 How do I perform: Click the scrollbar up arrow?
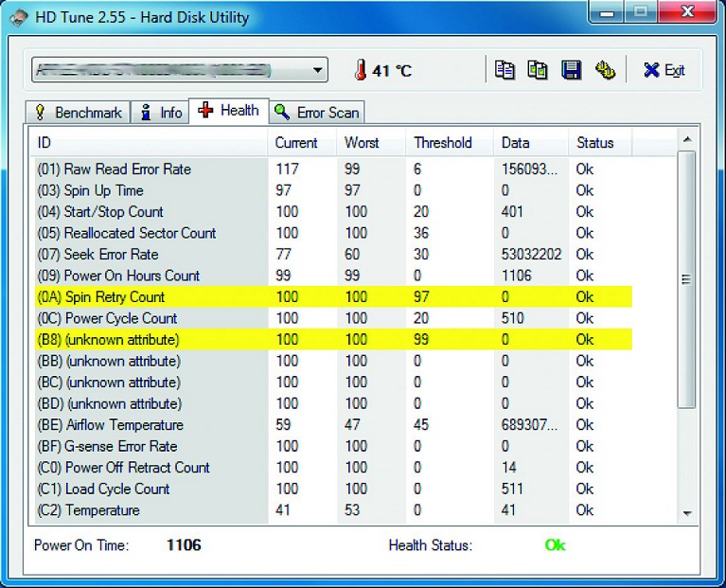687,140
